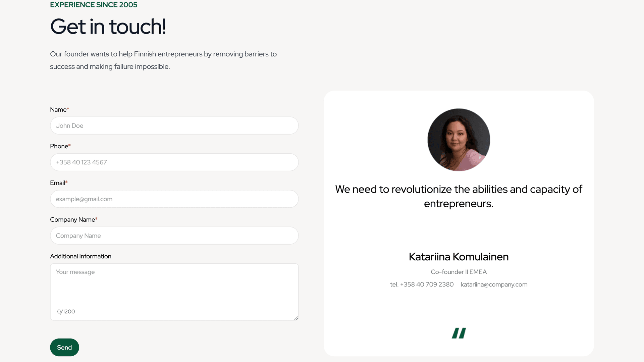Viewport: 644px width, 362px height.
Task: Call the tel. +358 40 709 2380 link
Action: pyautogui.click(x=422, y=285)
